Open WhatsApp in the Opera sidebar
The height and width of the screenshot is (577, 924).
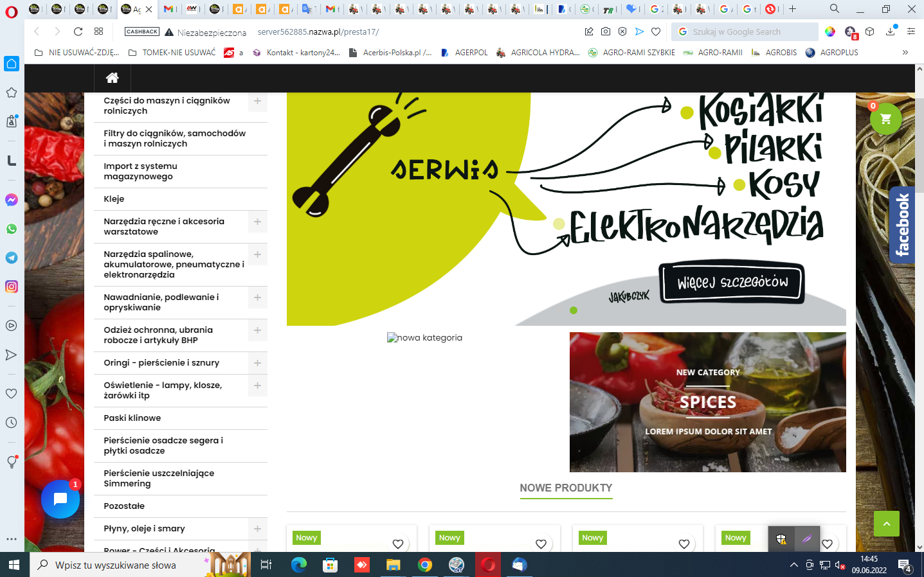(x=12, y=229)
